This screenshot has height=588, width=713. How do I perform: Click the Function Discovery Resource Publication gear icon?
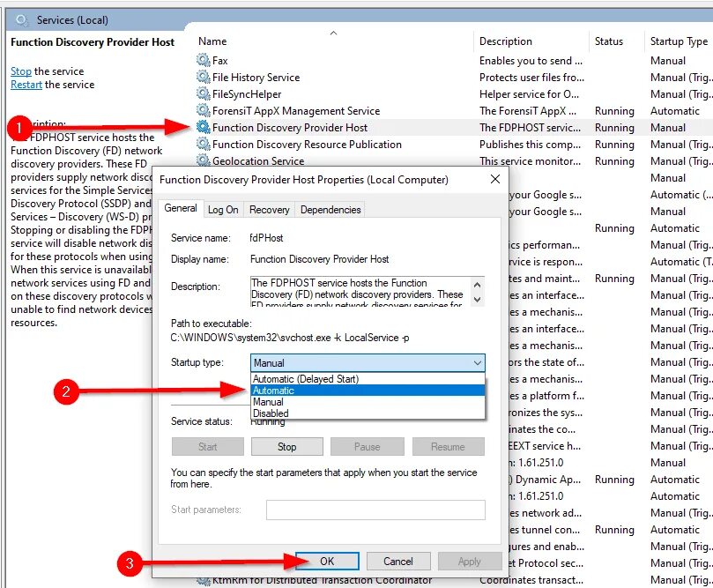click(203, 145)
